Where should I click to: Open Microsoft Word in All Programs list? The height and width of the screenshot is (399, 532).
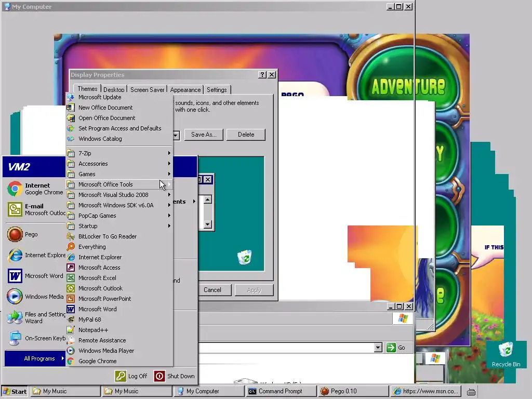point(119,309)
